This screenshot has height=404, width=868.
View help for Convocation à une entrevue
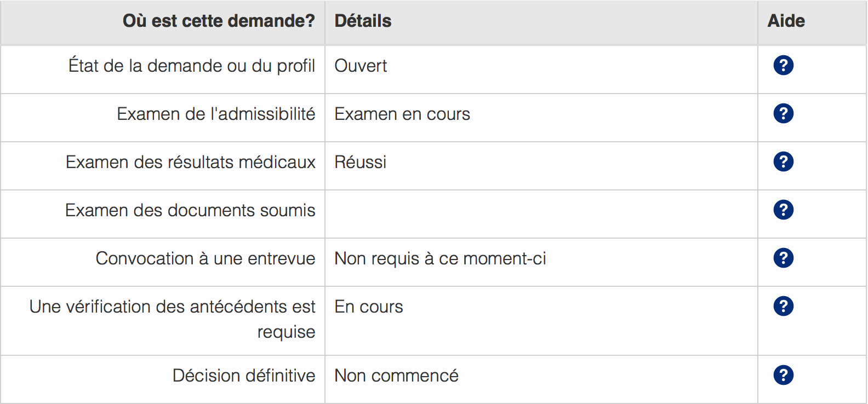pos(783,258)
